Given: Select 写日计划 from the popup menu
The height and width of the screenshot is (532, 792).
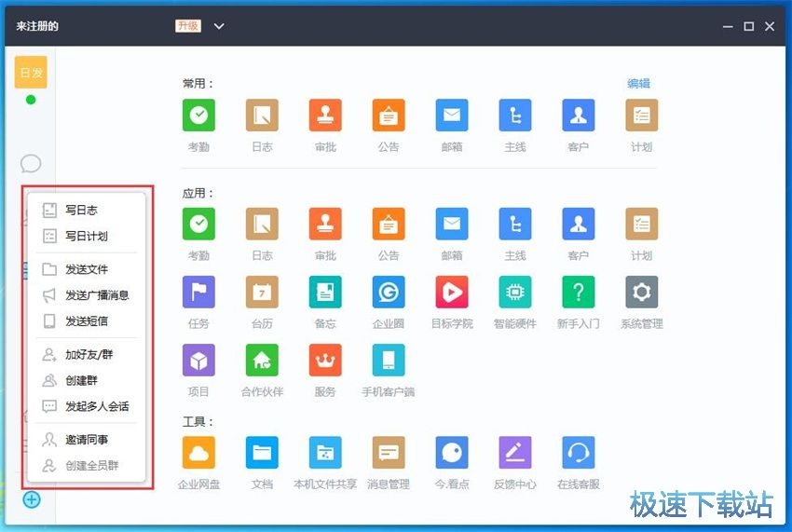Looking at the screenshot, I should (x=87, y=236).
